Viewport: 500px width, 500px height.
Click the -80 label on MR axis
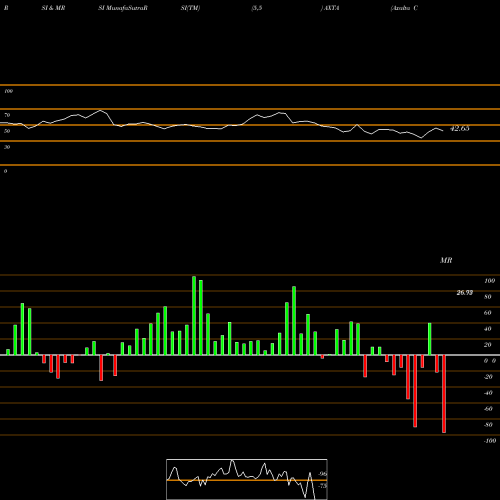[488, 425]
